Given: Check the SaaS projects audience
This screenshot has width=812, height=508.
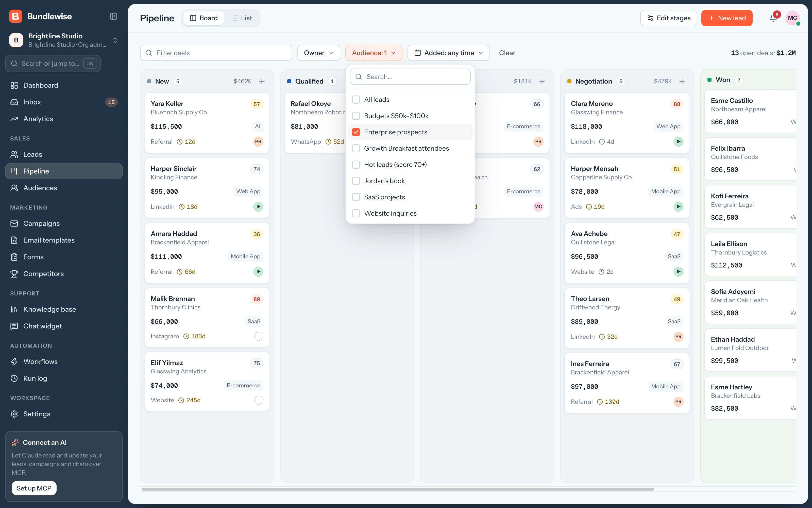Looking at the screenshot, I should [356, 197].
